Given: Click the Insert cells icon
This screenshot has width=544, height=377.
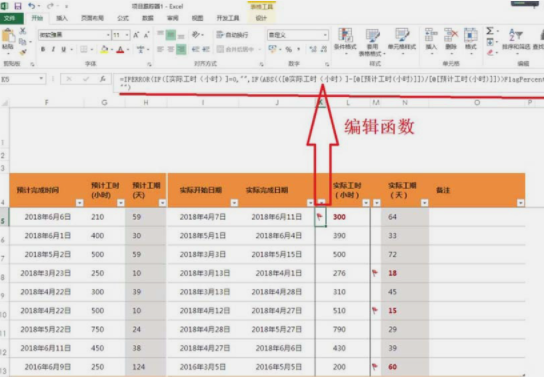Looking at the screenshot, I should pyautogui.click(x=431, y=35).
